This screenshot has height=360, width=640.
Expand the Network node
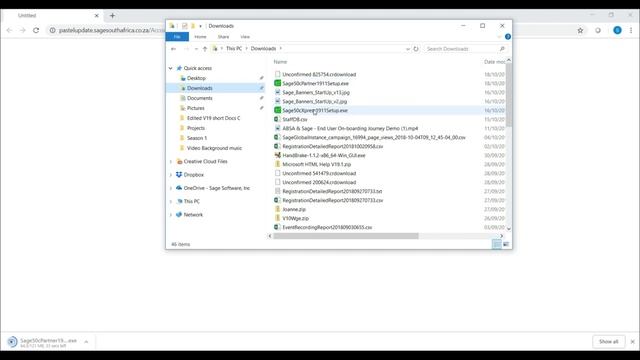point(171,215)
